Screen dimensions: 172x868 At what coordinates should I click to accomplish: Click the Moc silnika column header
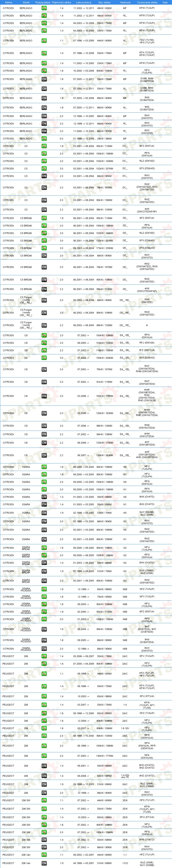(104, 2)
